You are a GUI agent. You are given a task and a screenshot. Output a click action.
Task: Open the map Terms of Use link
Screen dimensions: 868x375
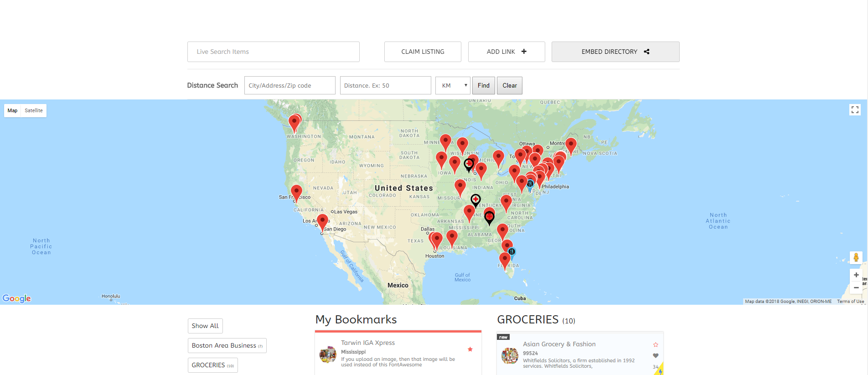coord(851,302)
